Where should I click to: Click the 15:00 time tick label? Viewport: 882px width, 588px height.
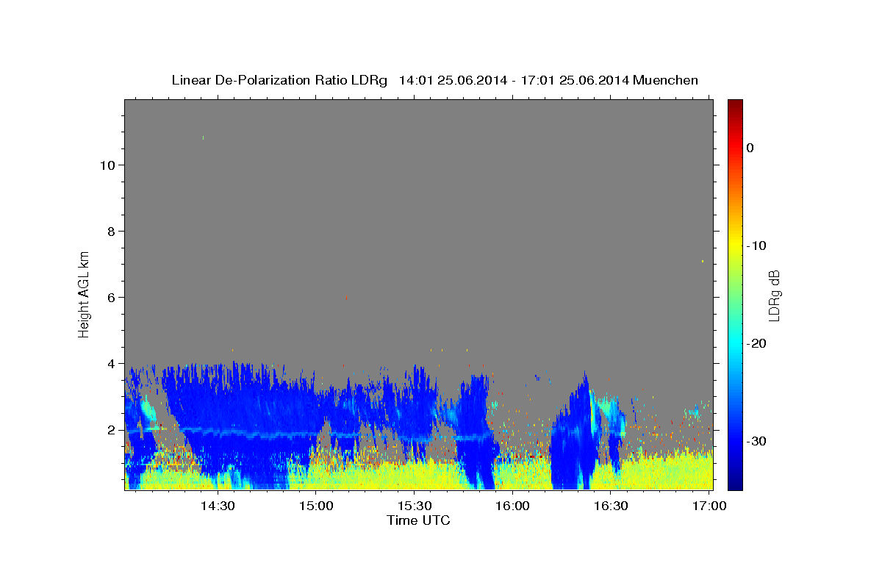[316, 506]
